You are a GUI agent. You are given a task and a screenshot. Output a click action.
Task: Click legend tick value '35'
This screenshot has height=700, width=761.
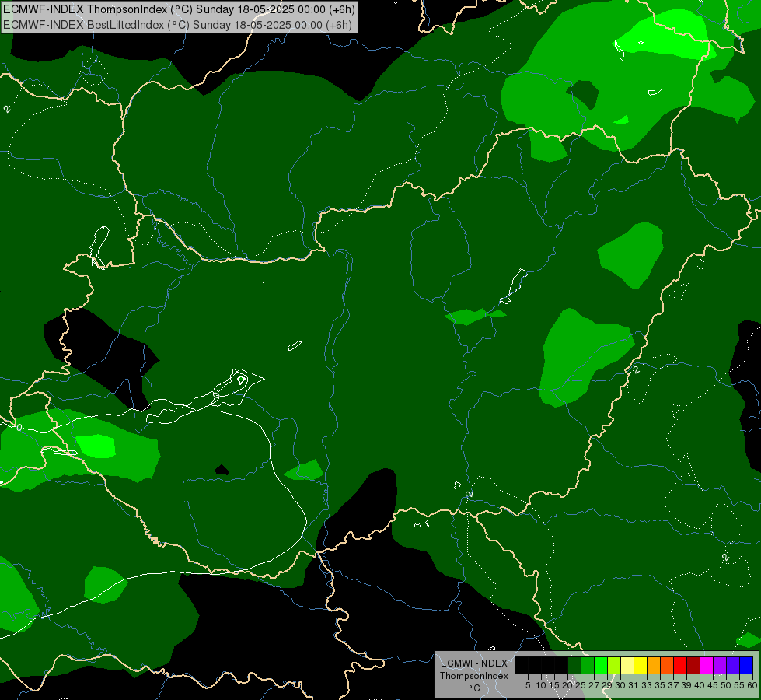click(x=661, y=685)
